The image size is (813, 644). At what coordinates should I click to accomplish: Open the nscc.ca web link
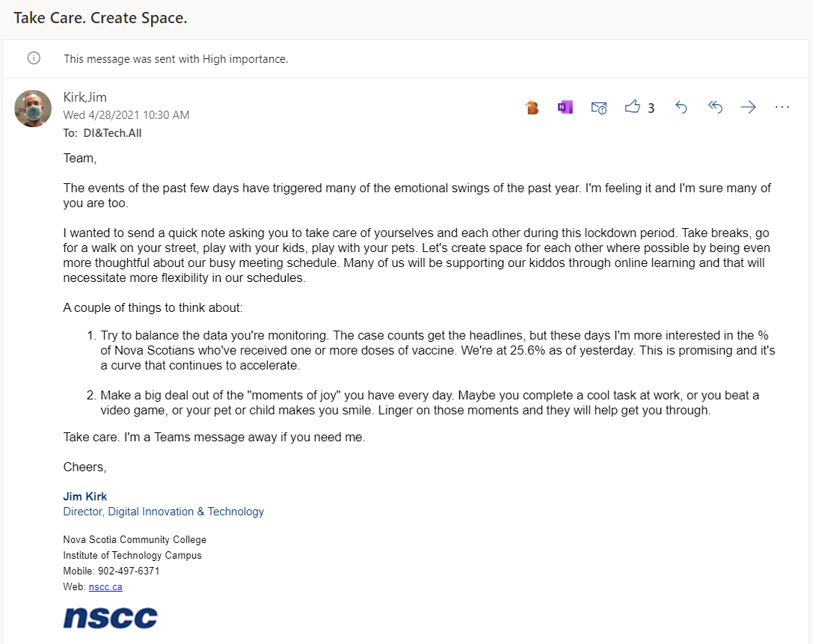click(x=105, y=587)
